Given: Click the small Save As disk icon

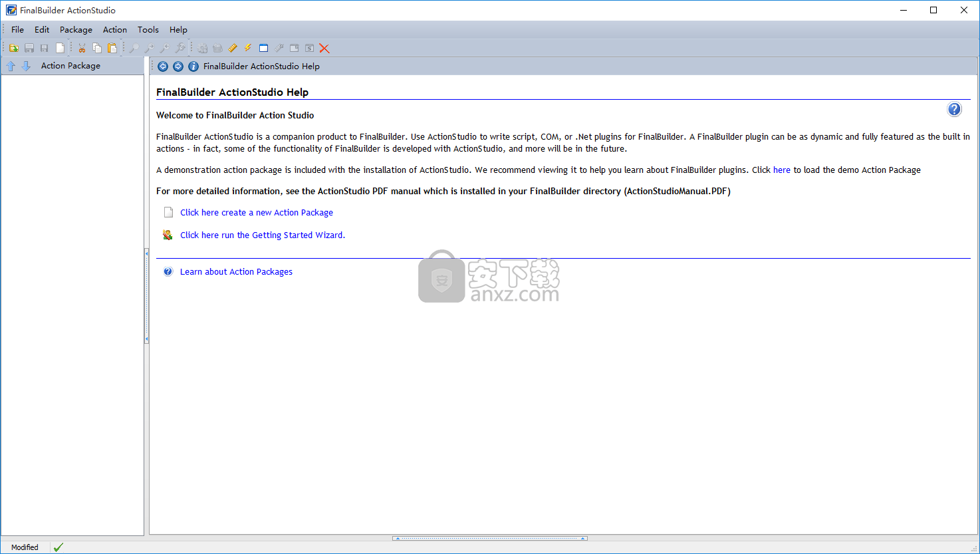Looking at the screenshot, I should tap(45, 48).
